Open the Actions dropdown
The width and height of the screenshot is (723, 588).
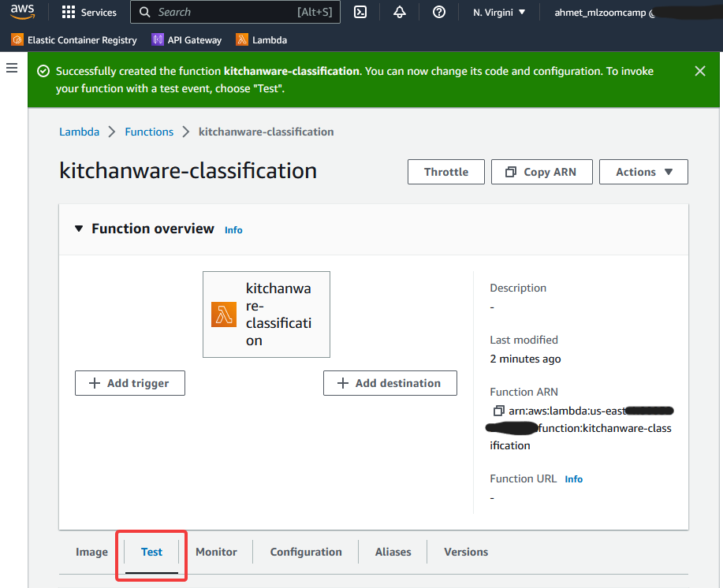click(x=643, y=172)
